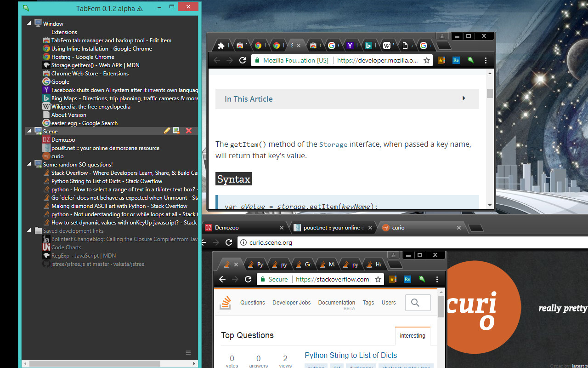Close the curio browser tab
The width and height of the screenshot is (588, 368).
pos(459,228)
